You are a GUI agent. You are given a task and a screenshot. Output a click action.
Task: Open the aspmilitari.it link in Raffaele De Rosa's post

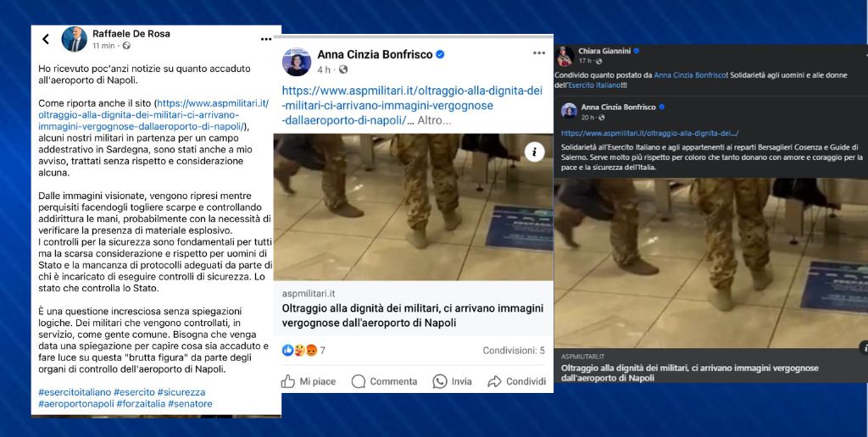153,115
